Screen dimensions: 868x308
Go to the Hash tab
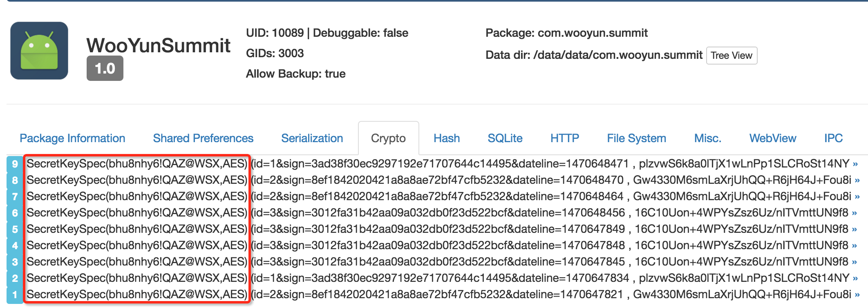(447, 138)
